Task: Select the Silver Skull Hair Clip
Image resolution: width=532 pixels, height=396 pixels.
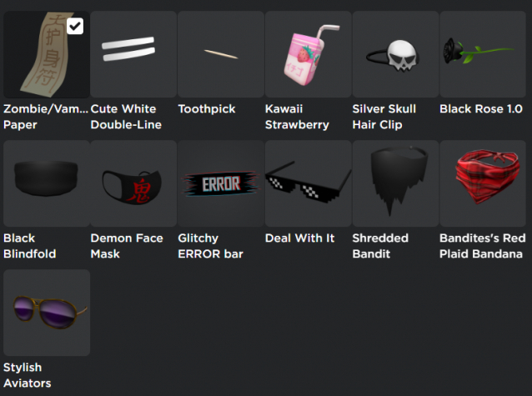Action: (x=395, y=54)
